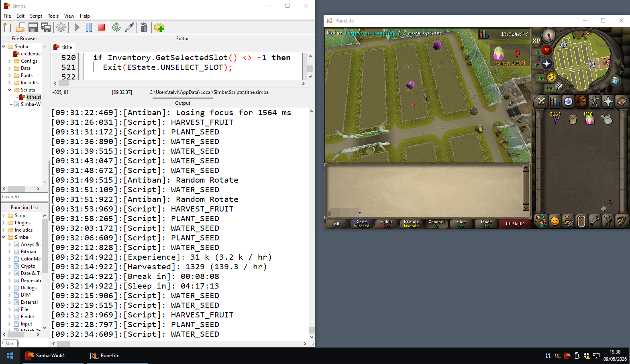The height and width of the screenshot is (364, 630).
Task: Open the Edit menu in Simba
Action: click(x=20, y=16)
